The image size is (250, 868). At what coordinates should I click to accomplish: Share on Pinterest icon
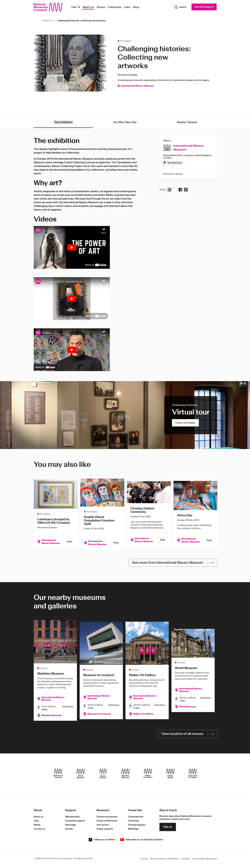click(x=186, y=190)
